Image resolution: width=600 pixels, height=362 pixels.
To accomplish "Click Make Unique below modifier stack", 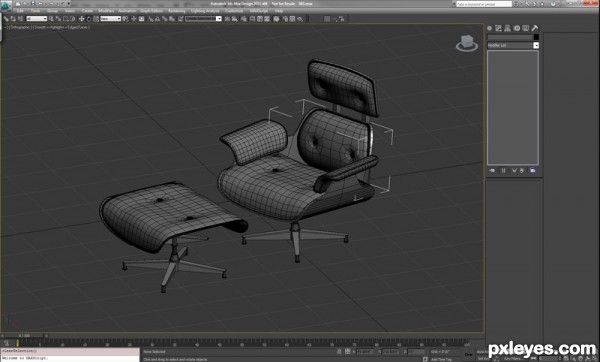I will coord(514,170).
